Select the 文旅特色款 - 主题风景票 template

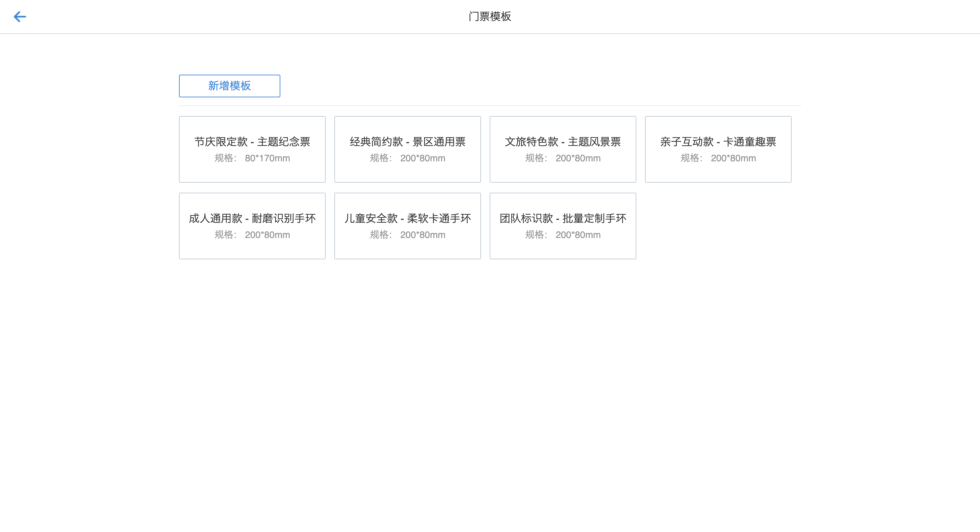click(563, 149)
